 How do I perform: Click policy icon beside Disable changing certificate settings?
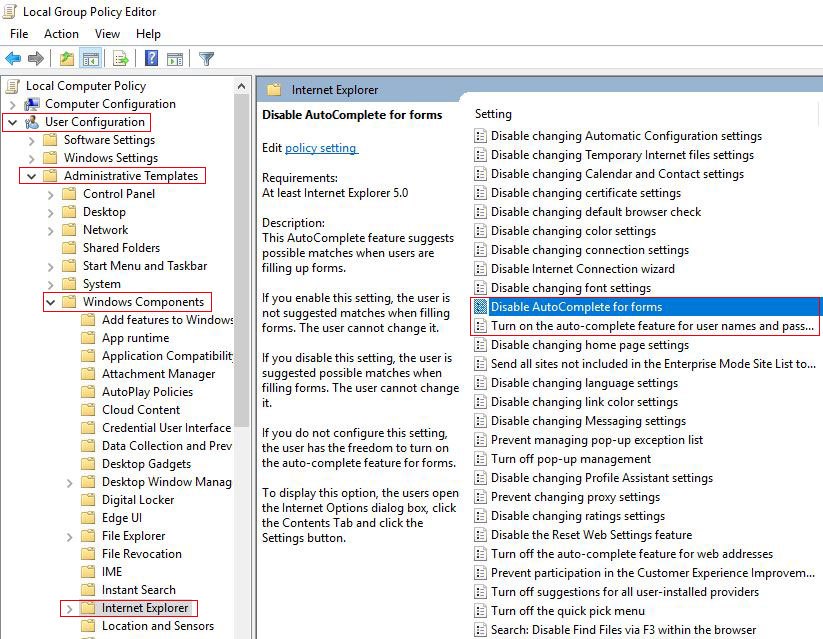click(480, 193)
